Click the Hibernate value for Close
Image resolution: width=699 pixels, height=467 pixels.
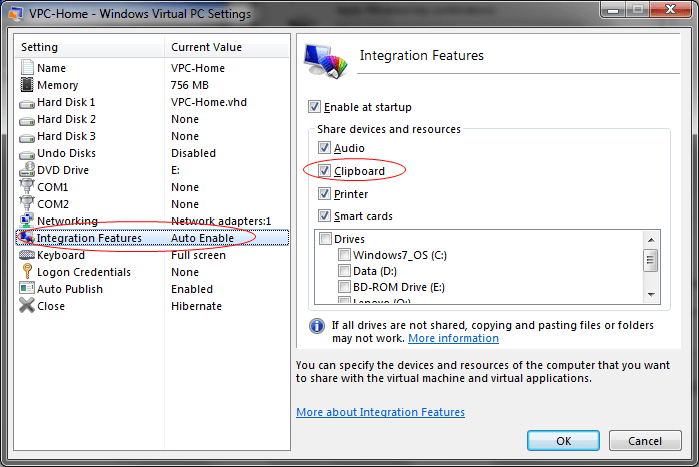tap(196, 306)
